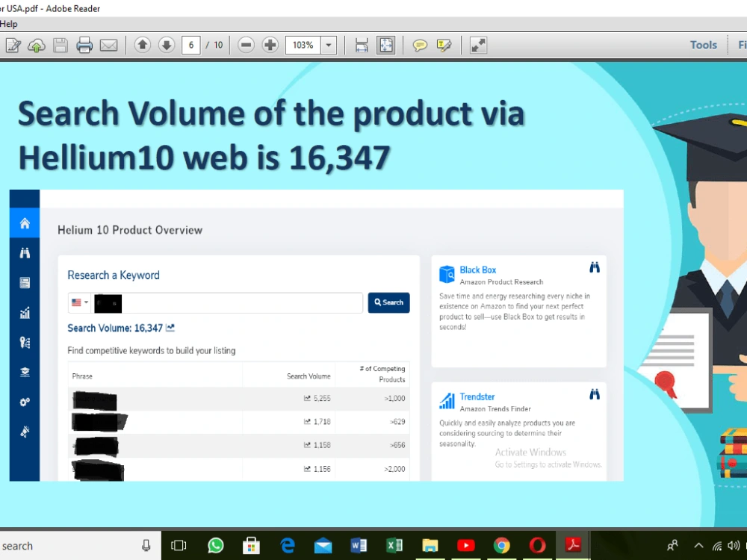Go to next page with down arrow

coord(167,46)
